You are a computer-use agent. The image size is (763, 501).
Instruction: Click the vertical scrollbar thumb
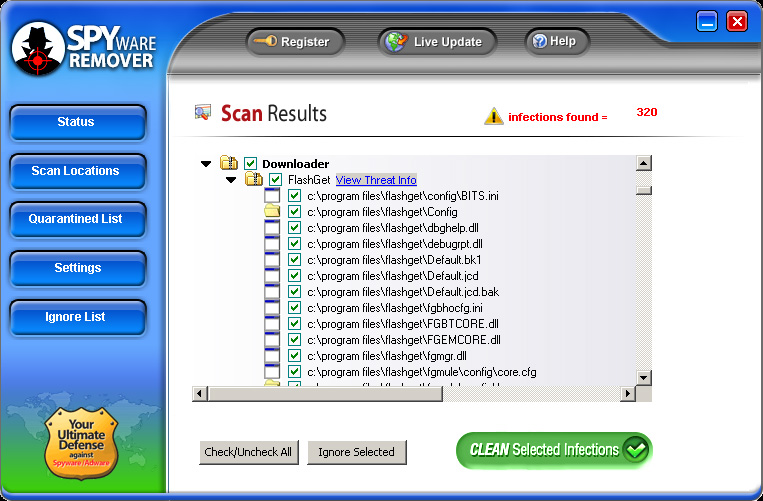[643, 190]
